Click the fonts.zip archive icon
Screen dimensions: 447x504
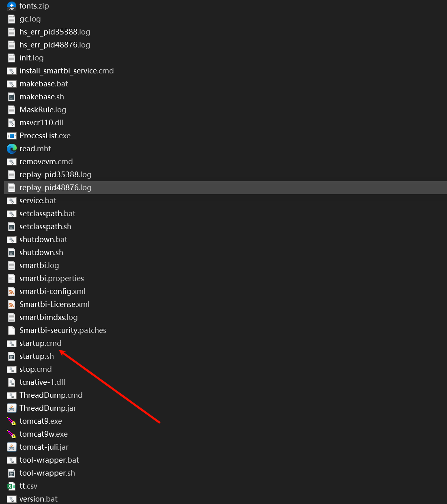(x=12, y=6)
